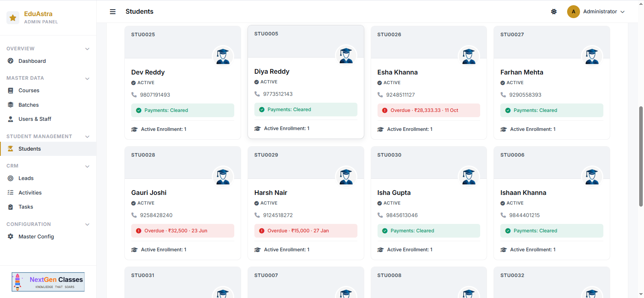Open Esha Khanna's student avatar
Viewport: 644px width, 298px height.
tap(469, 56)
